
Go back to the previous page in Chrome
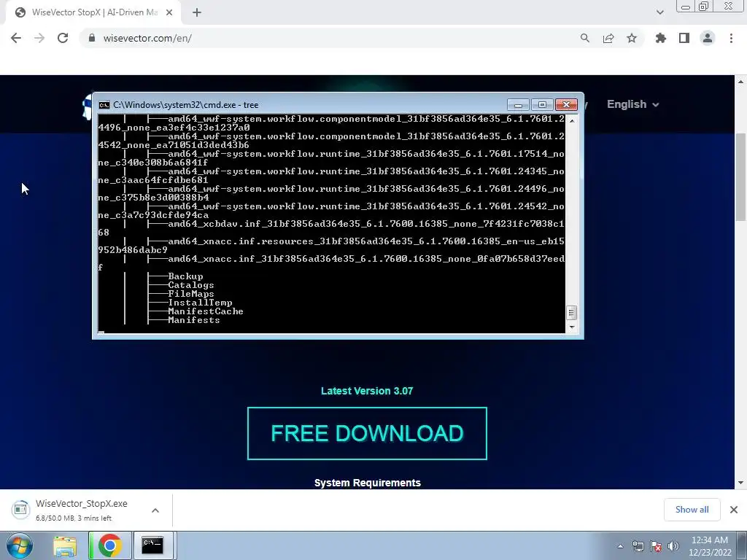16,38
